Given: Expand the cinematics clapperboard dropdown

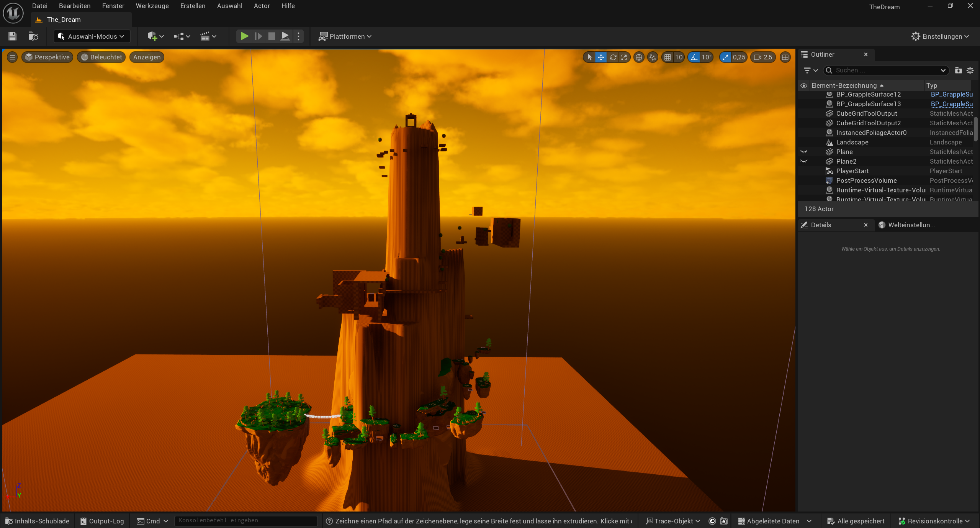Looking at the screenshot, I should tap(208, 36).
